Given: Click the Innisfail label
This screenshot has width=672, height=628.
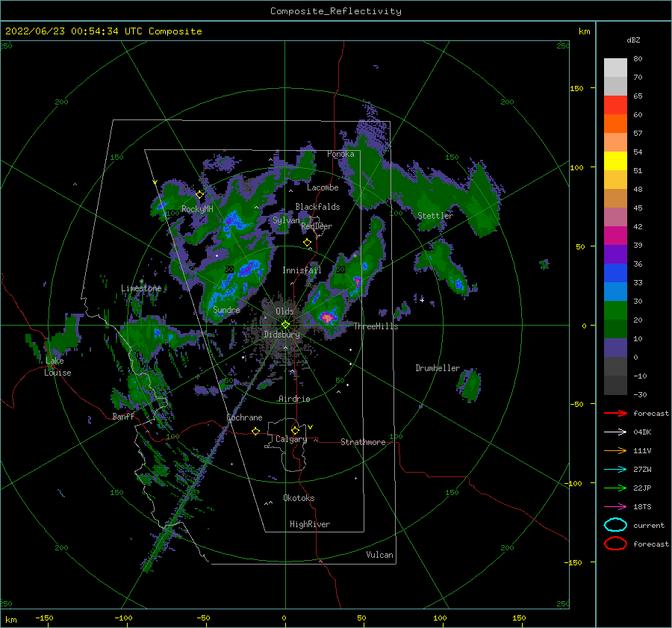Looking at the screenshot, I should [302, 270].
